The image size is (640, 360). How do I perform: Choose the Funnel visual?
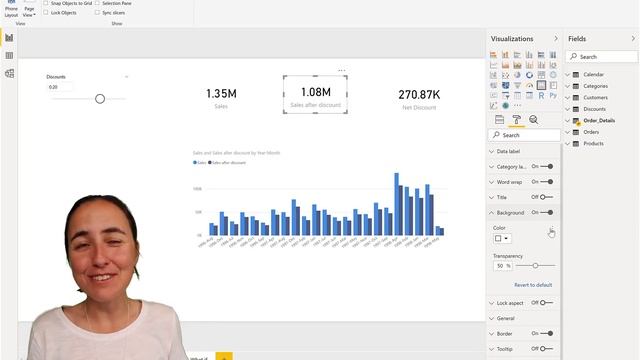517,85
